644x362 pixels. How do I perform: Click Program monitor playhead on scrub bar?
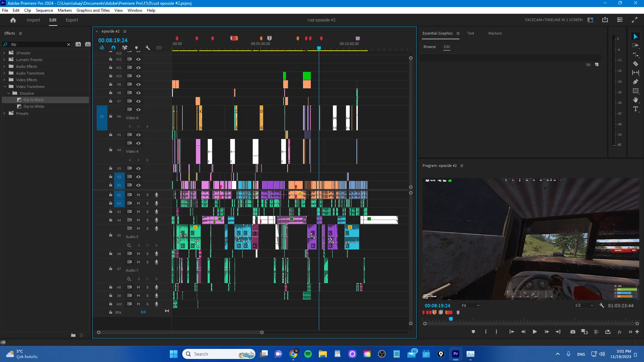click(x=451, y=319)
